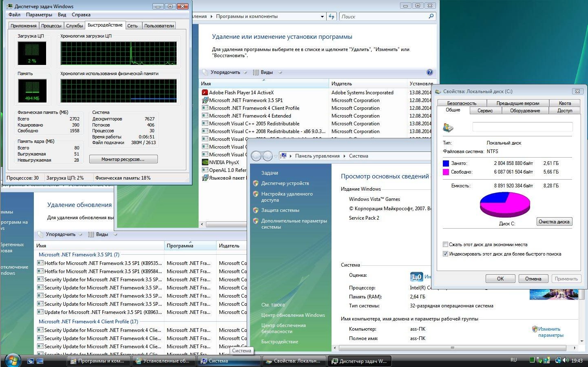588x367 pixels.
Task: Uncheck Индексировать этот диск для более быстрого поиска
Action: (445, 254)
